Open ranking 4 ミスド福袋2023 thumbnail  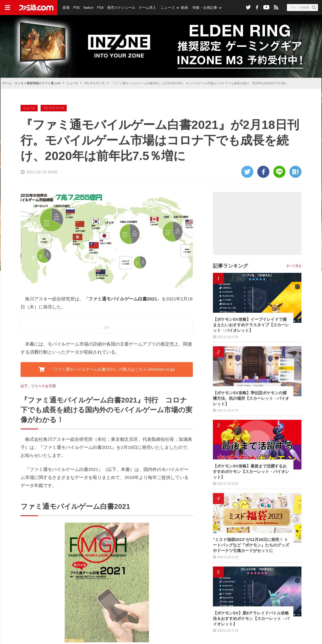click(257, 513)
